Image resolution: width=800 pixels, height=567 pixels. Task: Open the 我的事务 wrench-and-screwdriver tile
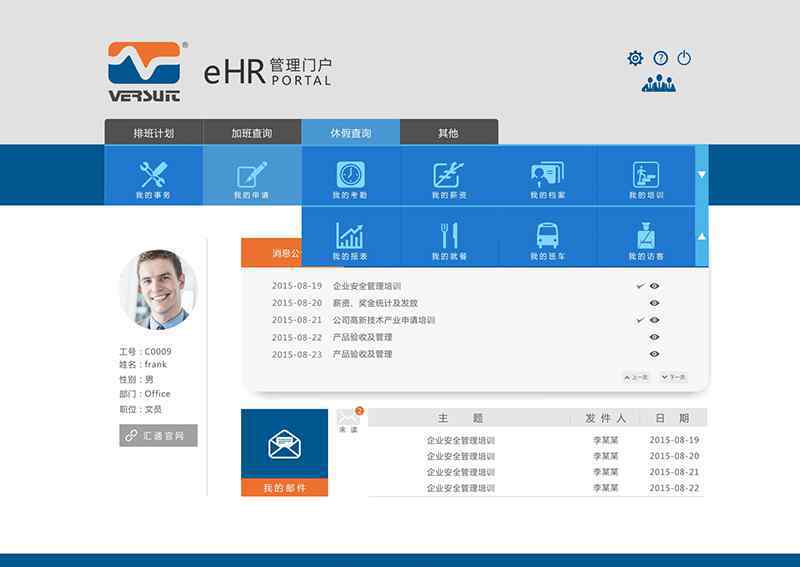click(x=153, y=176)
